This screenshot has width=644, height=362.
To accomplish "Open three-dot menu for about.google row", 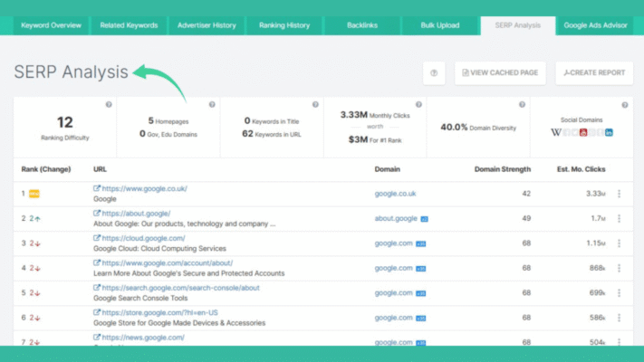I will (x=619, y=218).
